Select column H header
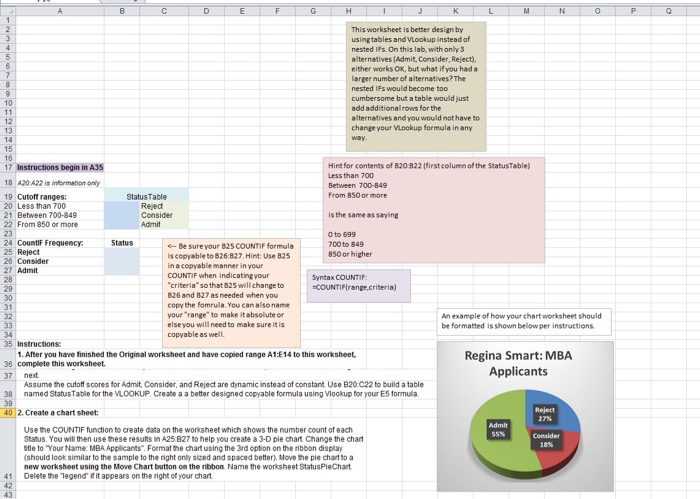The width and height of the screenshot is (700, 499). click(x=348, y=11)
